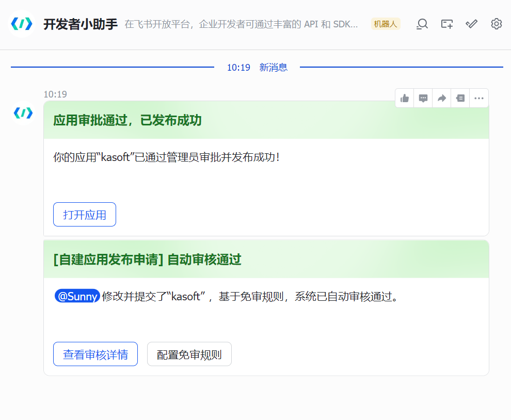Click the 机器人 tag in the header

(x=386, y=24)
